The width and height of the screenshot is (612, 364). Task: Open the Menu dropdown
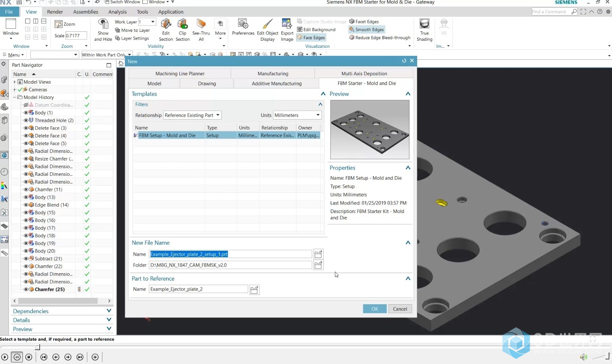point(14,55)
